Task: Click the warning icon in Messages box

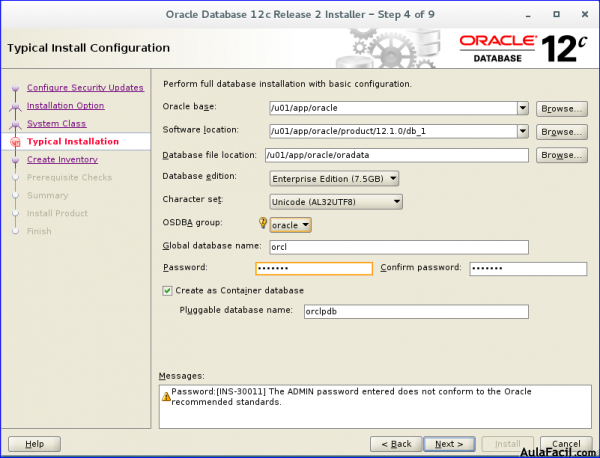Action: point(166,396)
